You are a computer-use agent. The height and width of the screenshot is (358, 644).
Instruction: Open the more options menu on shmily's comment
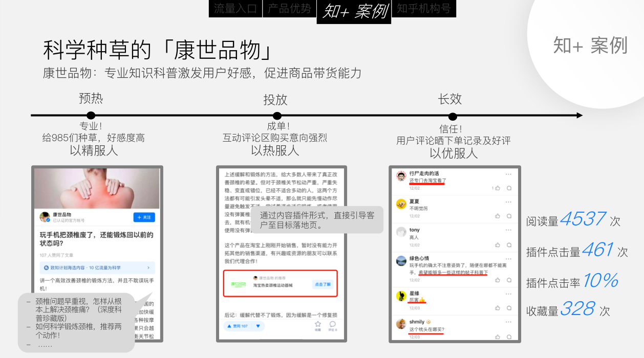pos(507,321)
